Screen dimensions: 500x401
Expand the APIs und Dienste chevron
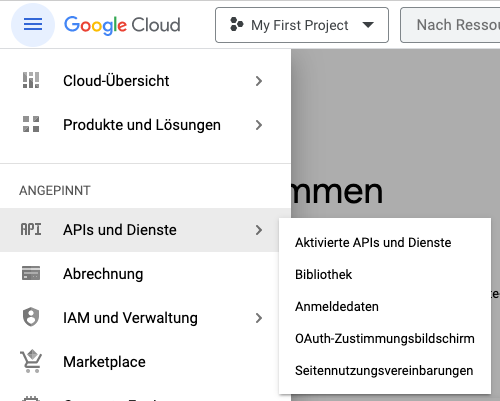(x=259, y=230)
